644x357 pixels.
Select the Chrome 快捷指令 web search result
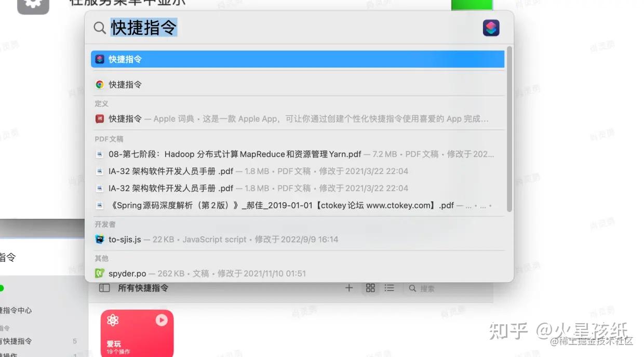point(298,84)
